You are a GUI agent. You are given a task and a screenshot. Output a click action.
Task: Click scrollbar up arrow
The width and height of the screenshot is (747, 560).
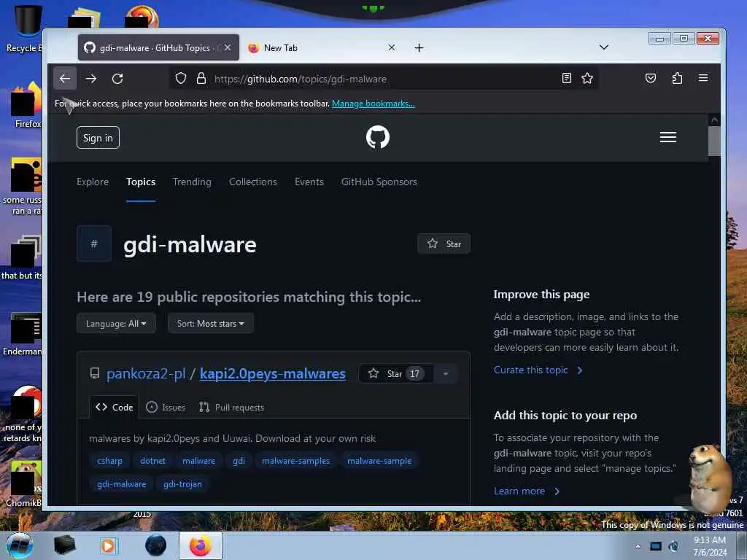tap(714, 120)
